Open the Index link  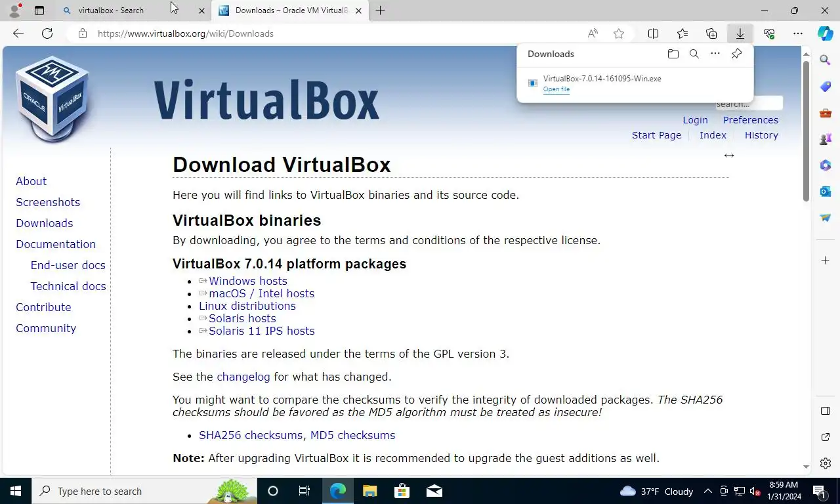713,135
